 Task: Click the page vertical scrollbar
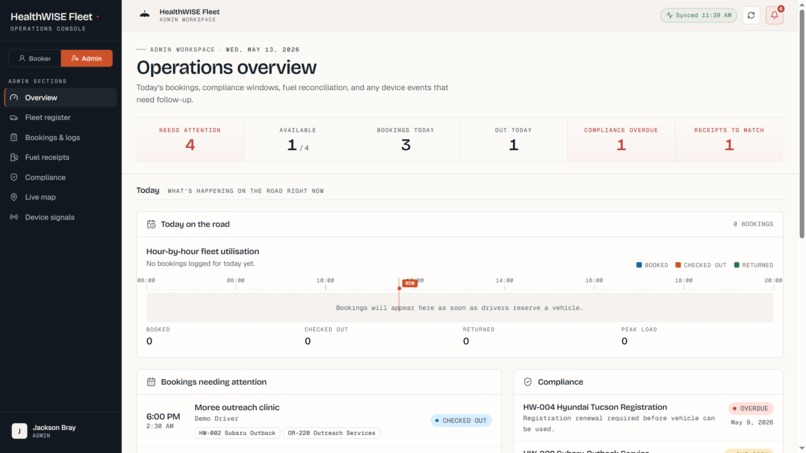pos(801,123)
